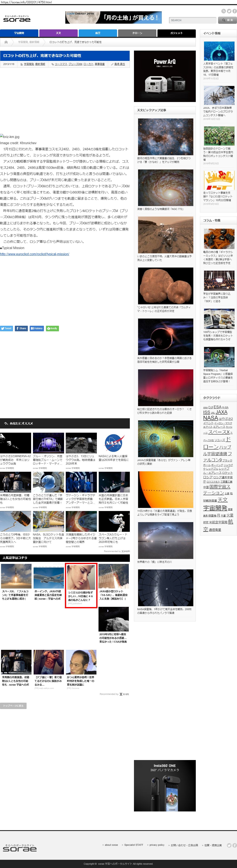Bookmark the article with the Hatena button

(36, 328)
